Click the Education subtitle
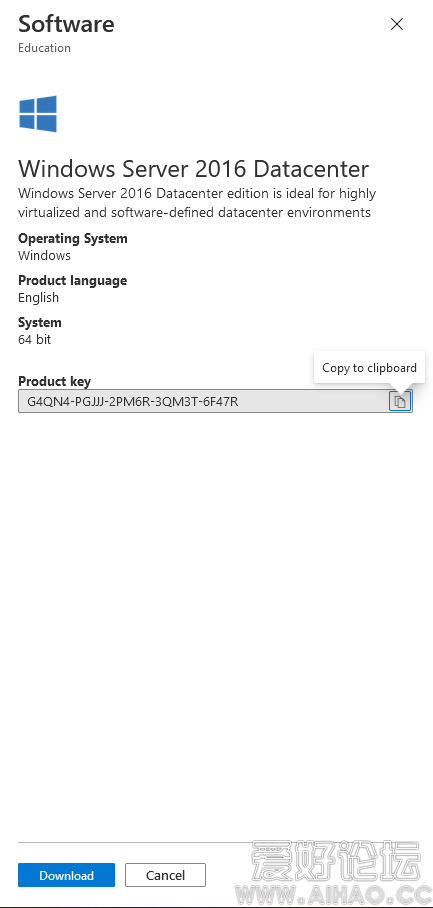 tap(45, 48)
